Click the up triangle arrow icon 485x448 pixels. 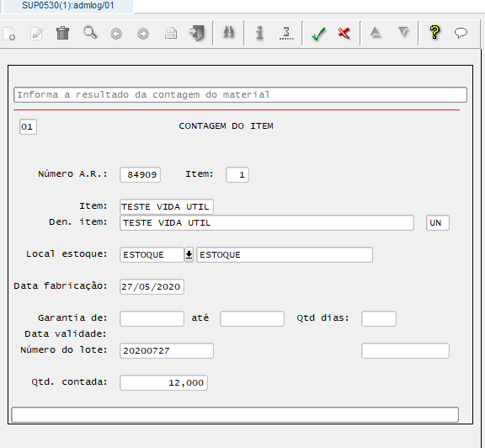click(376, 33)
